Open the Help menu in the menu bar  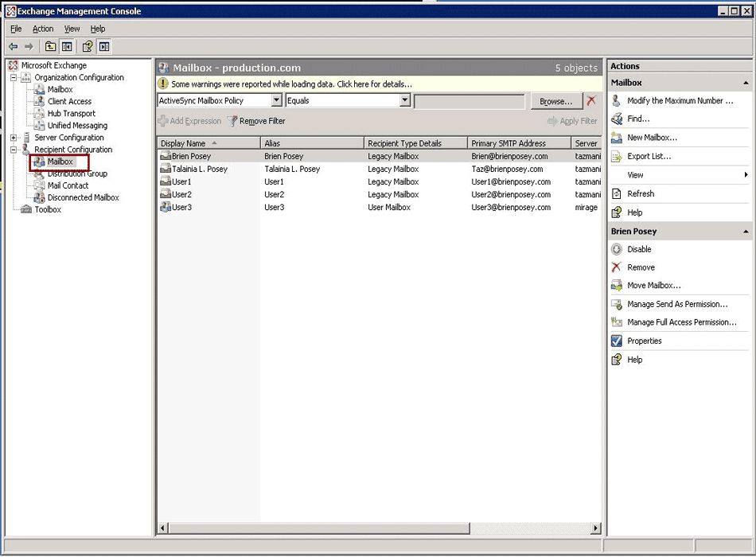coord(98,29)
